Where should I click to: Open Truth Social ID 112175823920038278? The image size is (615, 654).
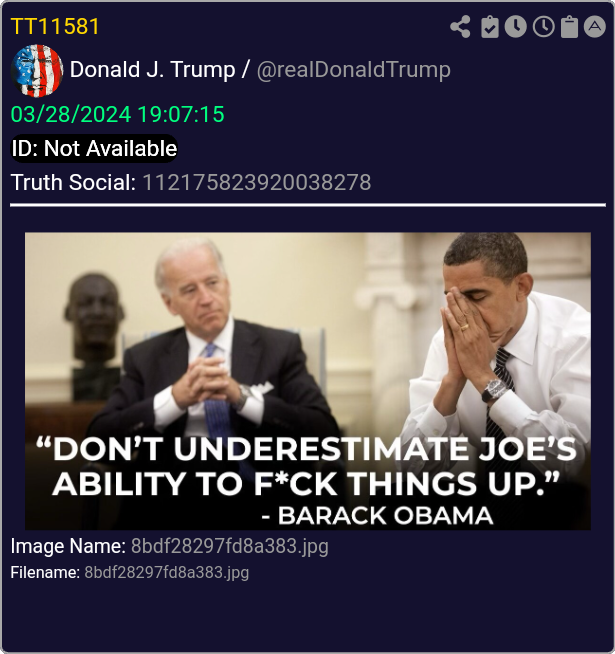click(x=257, y=183)
